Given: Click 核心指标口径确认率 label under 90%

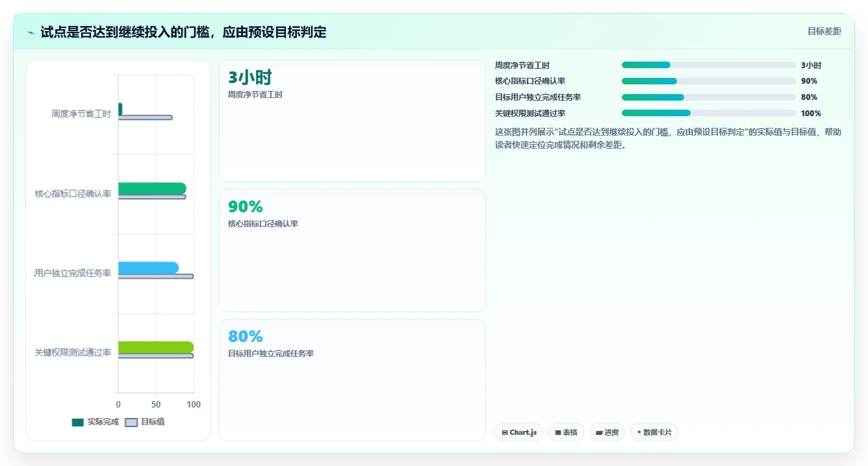Looking at the screenshot, I should click(263, 224).
